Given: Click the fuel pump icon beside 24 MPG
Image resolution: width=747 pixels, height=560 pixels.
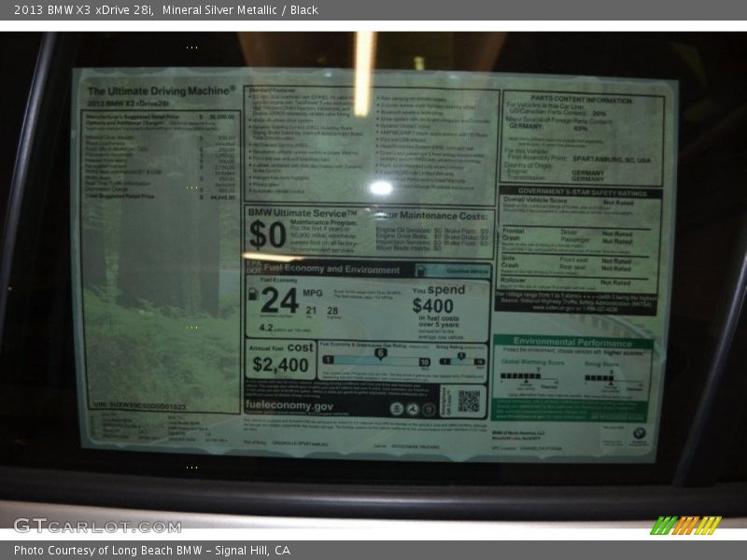Looking at the screenshot, I should click(252, 296).
